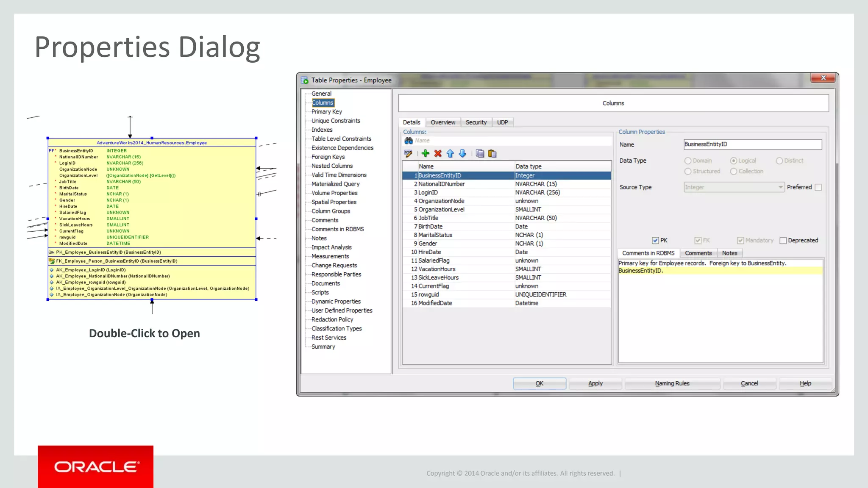
Task: Click the OK button
Action: [540, 383]
